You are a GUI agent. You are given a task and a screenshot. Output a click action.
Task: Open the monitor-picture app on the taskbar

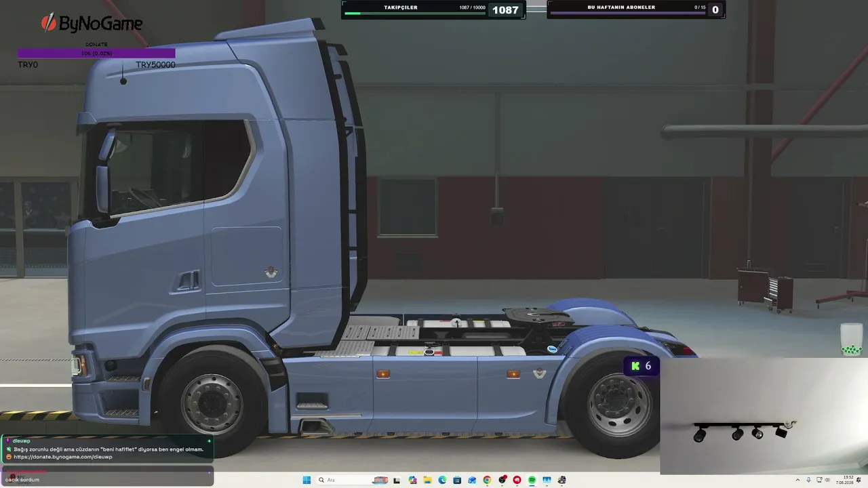pyautogui.click(x=547, y=480)
